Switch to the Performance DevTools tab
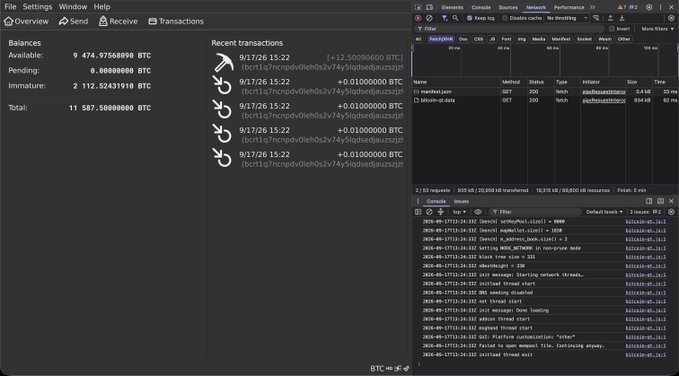The width and height of the screenshot is (679, 376). 569,7
